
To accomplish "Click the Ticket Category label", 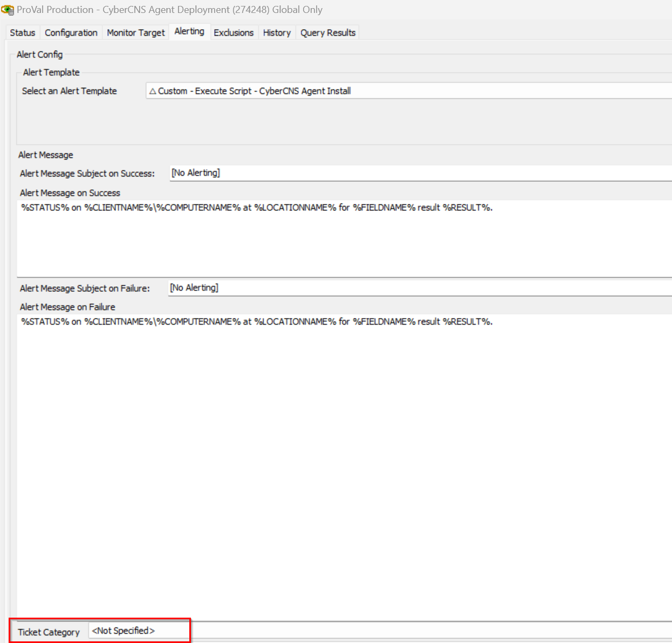I will click(x=49, y=632).
